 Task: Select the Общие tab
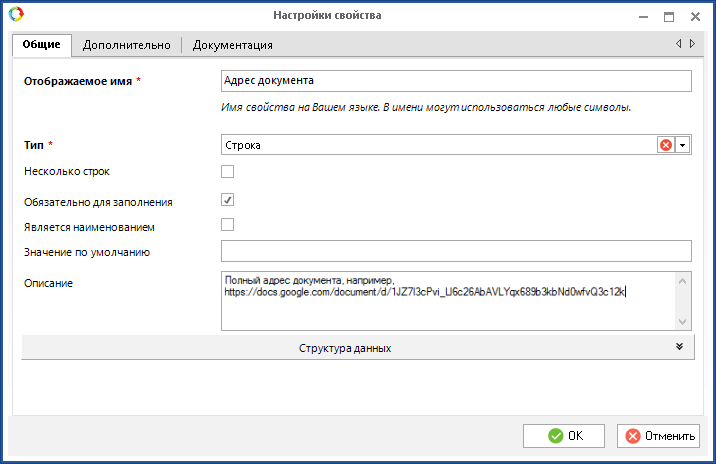point(41,45)
